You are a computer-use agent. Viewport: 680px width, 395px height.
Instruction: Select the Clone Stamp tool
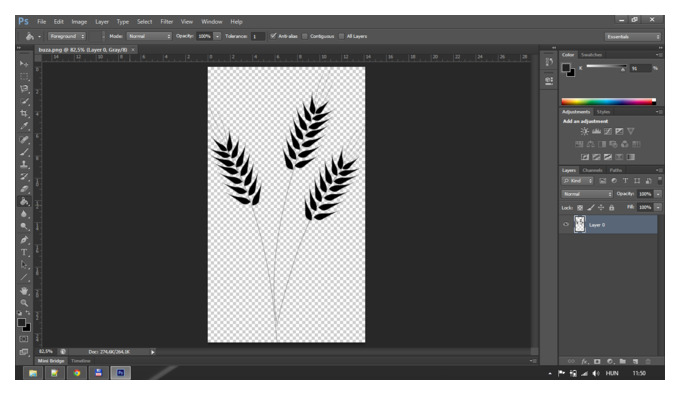pos(24,164)
